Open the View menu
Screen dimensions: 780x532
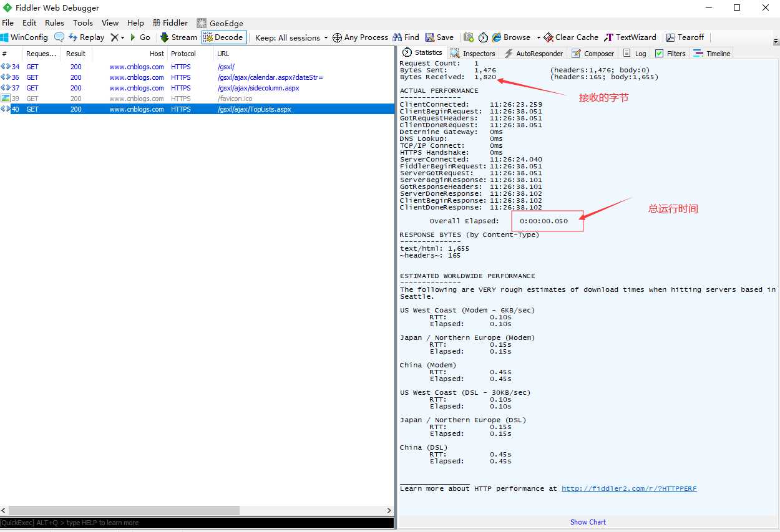click(110, 23)
